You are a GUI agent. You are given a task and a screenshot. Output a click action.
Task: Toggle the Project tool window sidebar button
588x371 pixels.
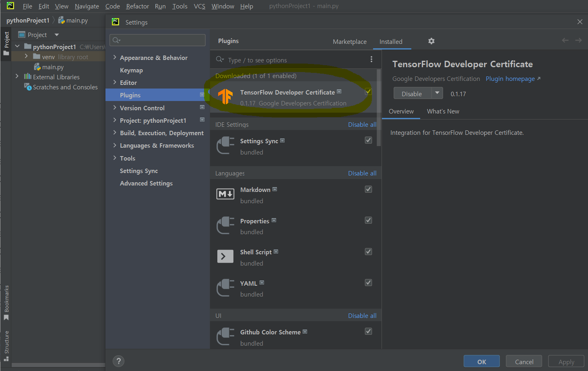[x=6, y=43]
